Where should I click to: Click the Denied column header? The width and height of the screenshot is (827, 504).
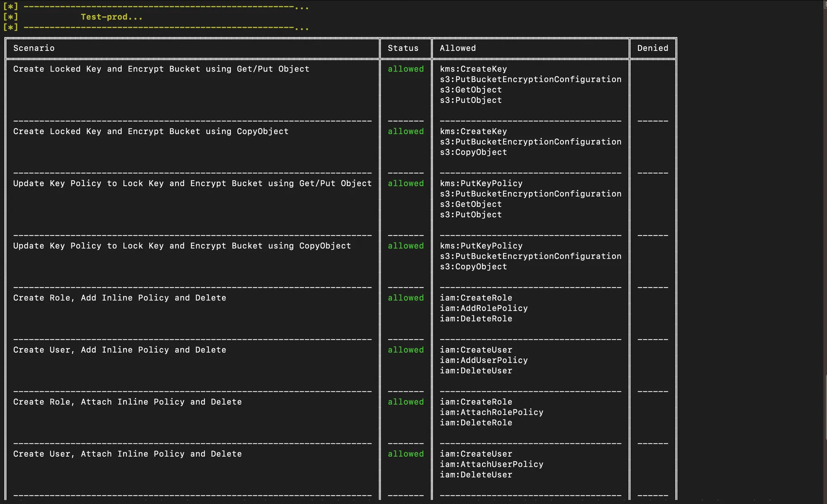pos(653,48)
